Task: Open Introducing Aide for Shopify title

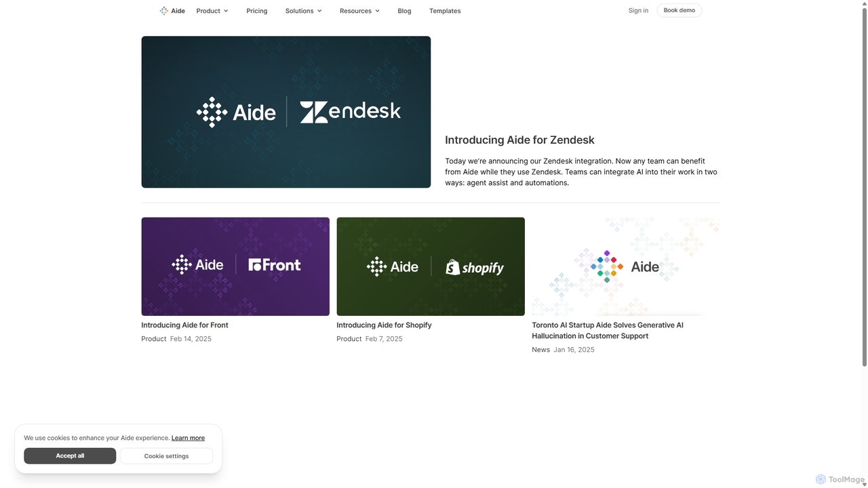Action: (x=384, y=325)
